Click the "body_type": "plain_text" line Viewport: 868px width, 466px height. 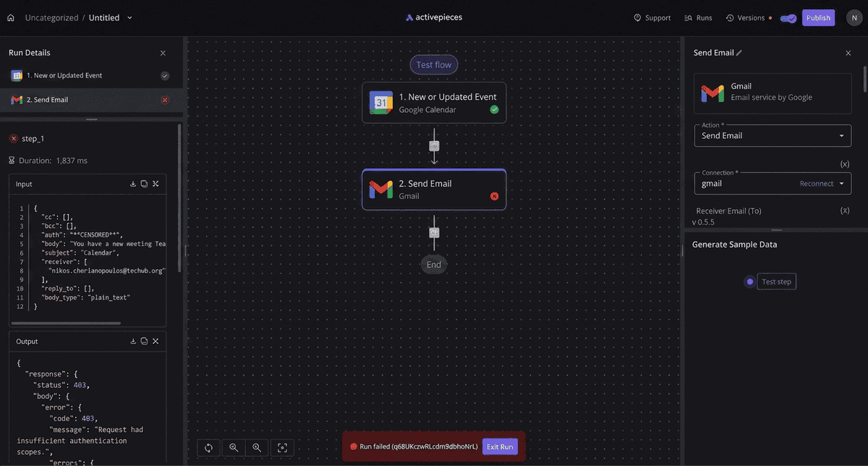click(86, 297)
